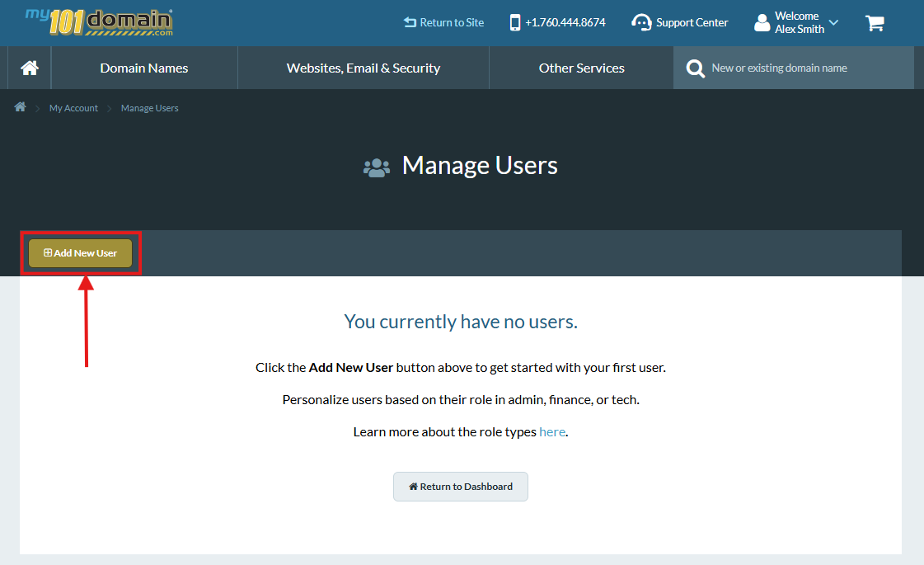Viewport: 924px width, 565px height.
Task: Click My Account in the breadcrumb
Action: 73,107
